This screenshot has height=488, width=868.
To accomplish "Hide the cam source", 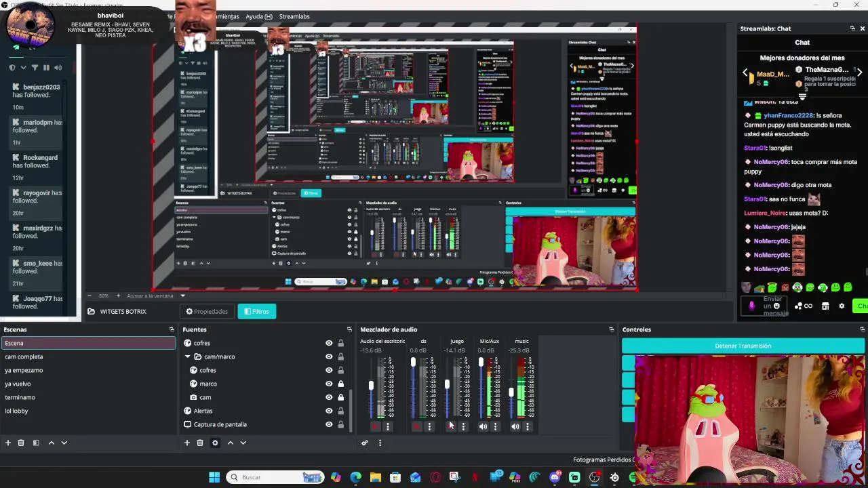I will click(x=329, y=397).
